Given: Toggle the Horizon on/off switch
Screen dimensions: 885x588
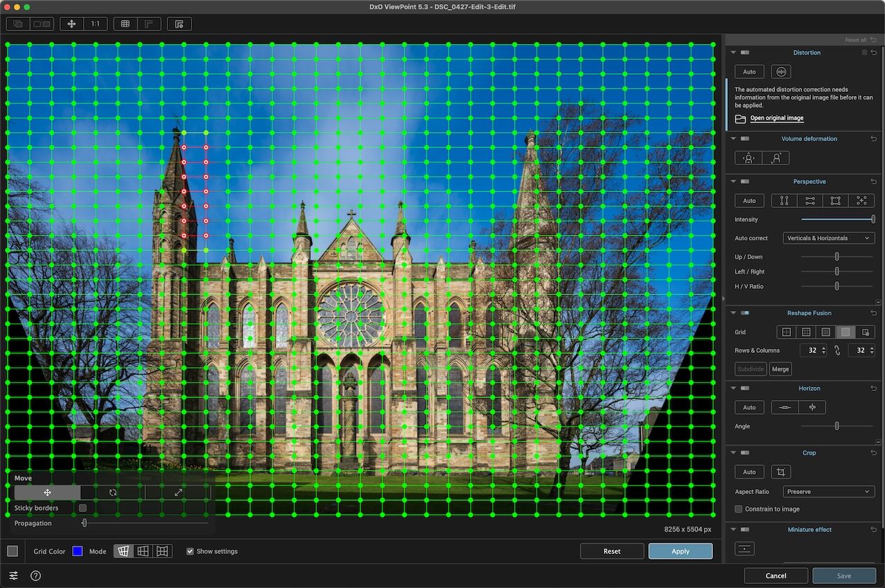Looking at the screenshot, I should [x=745, y=389].
